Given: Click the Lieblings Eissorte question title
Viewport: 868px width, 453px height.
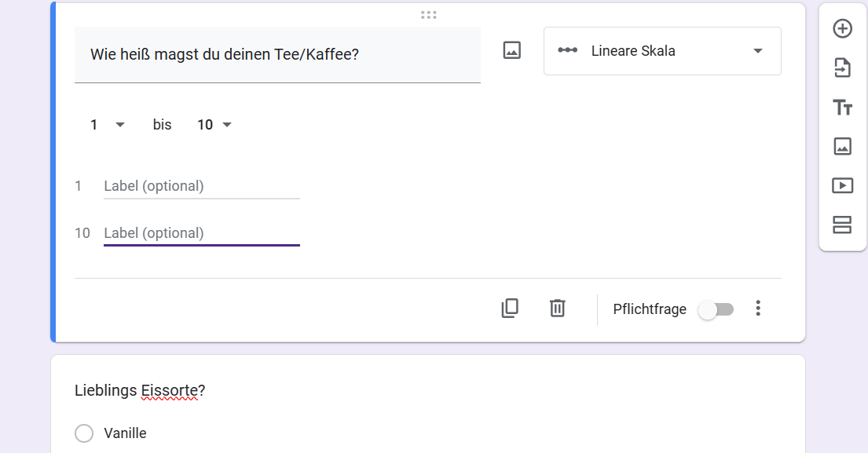Looking at the screenshot, I should coord(140,391).
